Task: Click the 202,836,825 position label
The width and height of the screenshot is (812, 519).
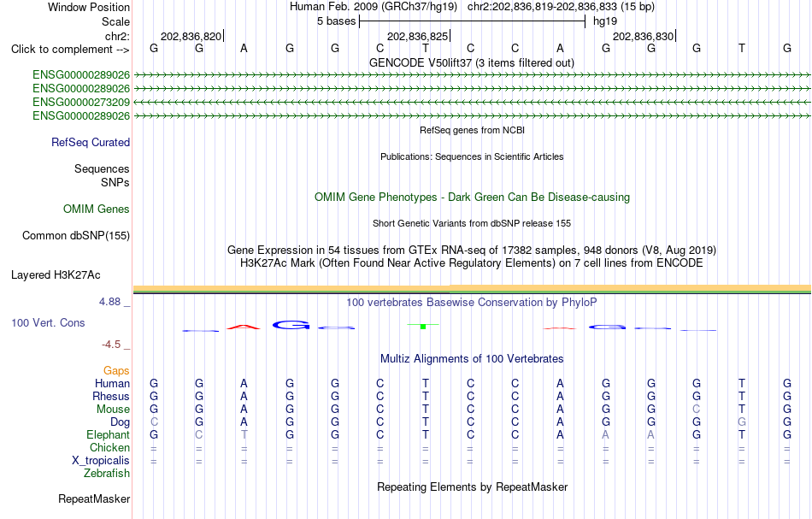Action: [417, 36]
